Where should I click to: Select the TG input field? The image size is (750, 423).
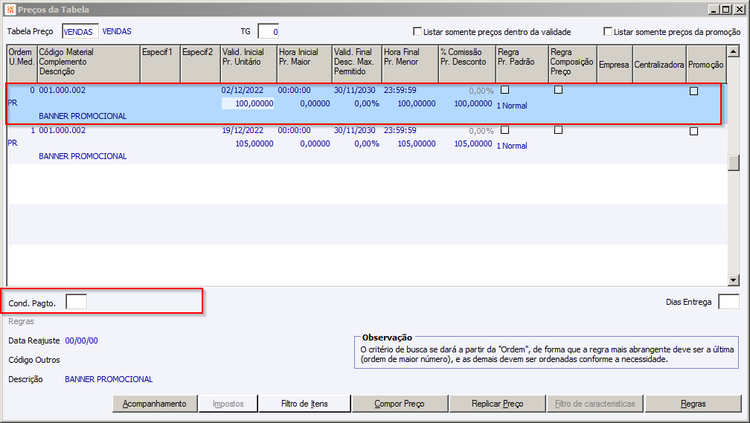268,32
